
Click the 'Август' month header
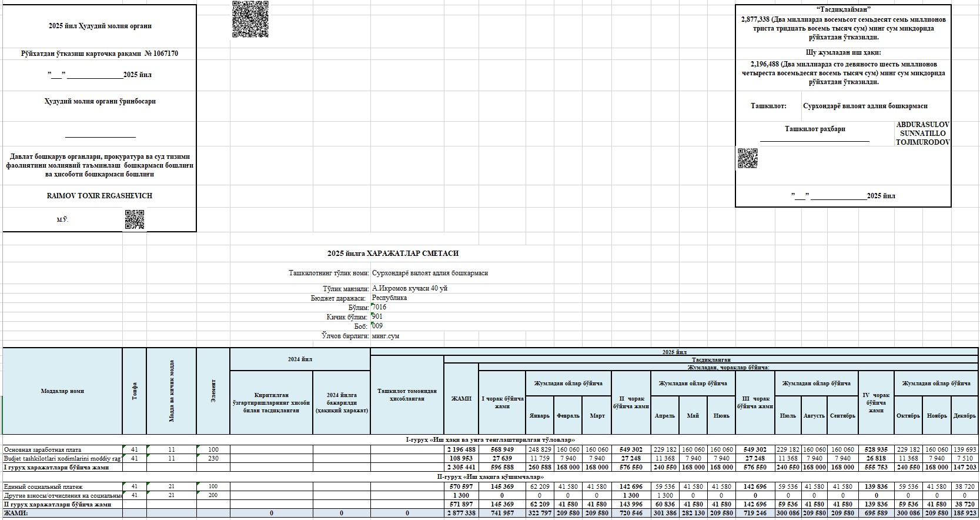pos(814,415)
